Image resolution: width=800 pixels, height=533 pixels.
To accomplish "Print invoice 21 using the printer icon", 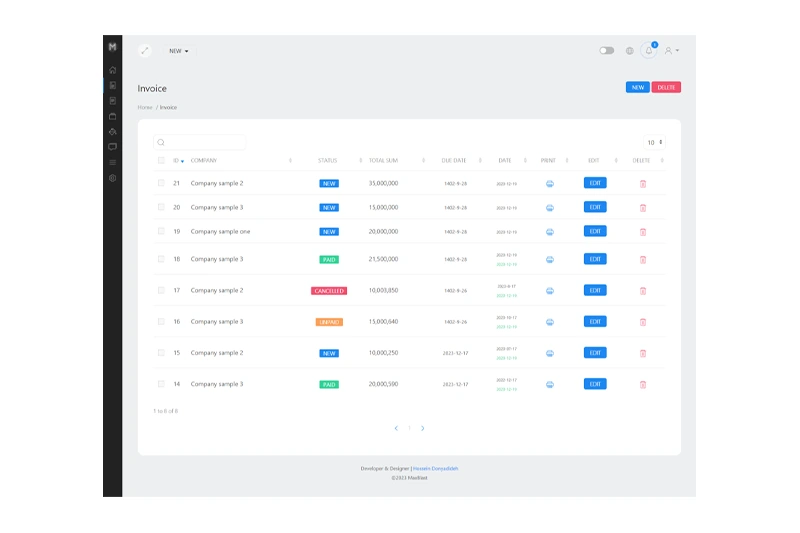I will pyautogui.click(x=549, y=183).
